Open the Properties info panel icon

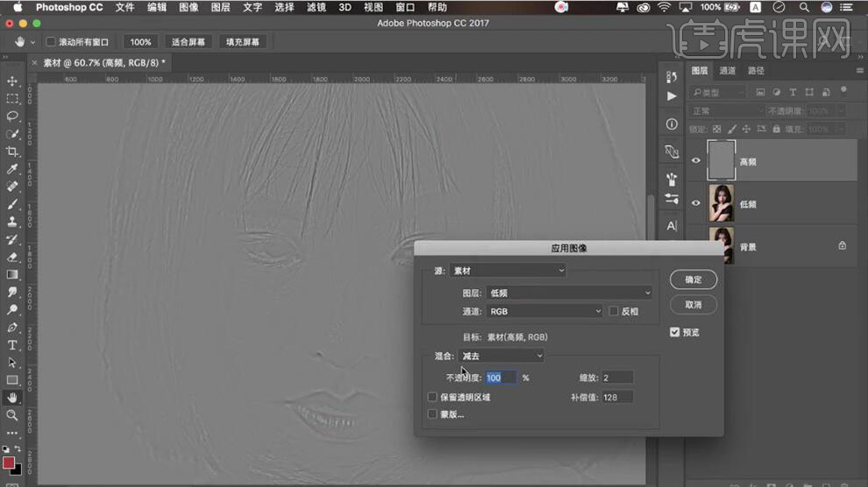coord(672,124)
